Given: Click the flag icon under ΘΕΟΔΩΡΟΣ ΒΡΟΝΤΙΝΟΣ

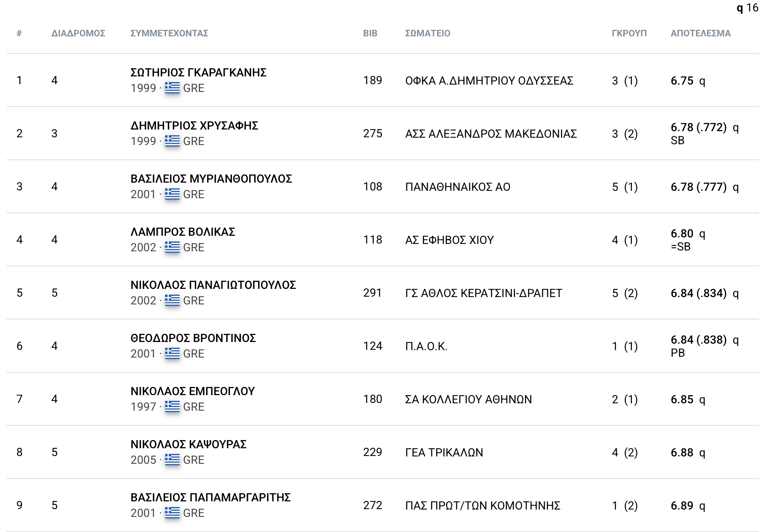Looking at the screenshot, I should (172, 353).
